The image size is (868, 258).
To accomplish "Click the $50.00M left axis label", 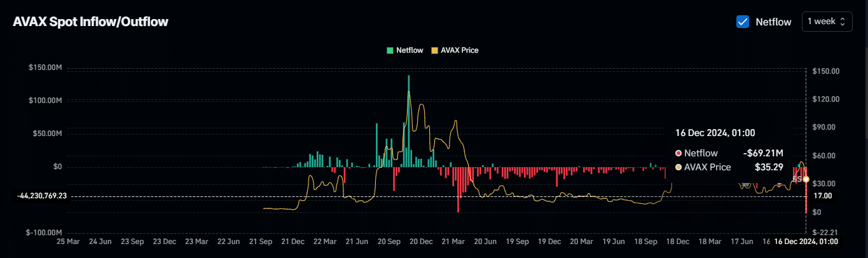I will [x=47, y=133].
